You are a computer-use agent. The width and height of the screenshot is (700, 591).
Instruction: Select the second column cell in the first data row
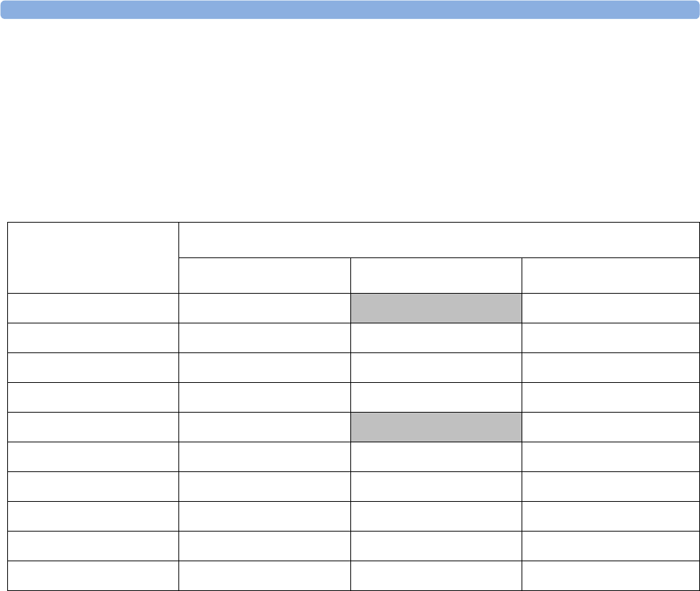click(x=265, y=308)
